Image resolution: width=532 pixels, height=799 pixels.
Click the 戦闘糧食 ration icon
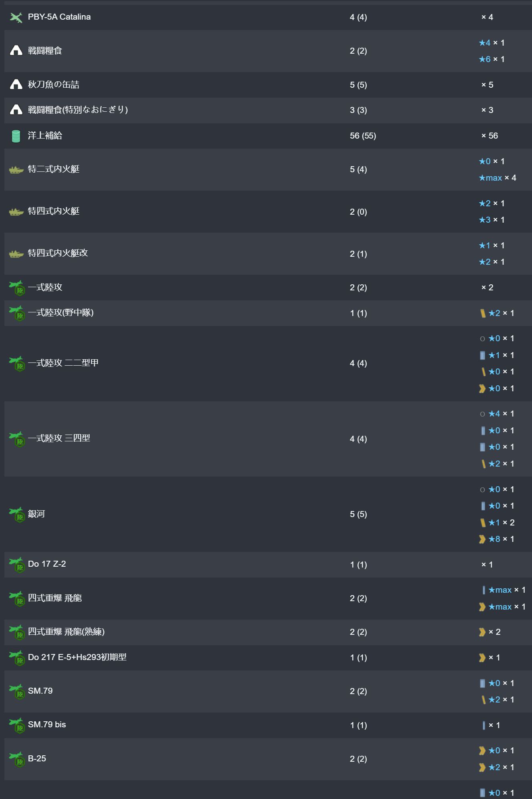coord(16,50)
